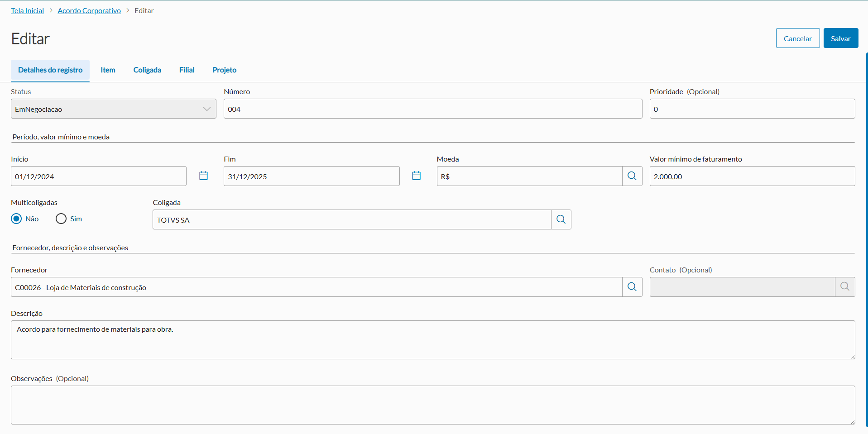Screen dimensions: 868x434
Task: Click into the Número input field
Action: click(432, 109)
